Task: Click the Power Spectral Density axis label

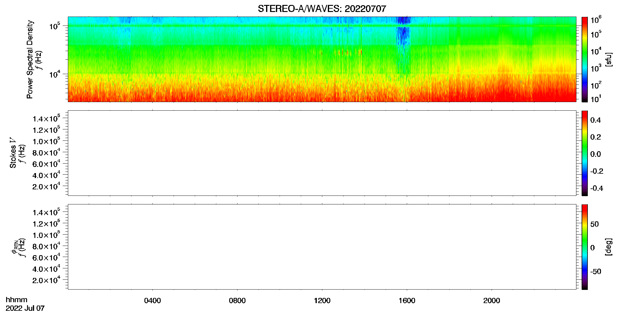Action: point(30,59)
